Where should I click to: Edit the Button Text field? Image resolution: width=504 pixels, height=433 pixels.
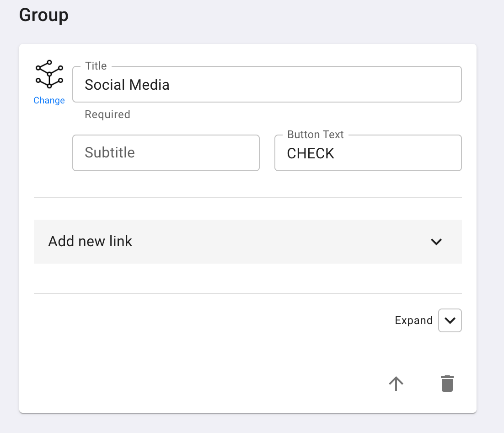(368, 153)
